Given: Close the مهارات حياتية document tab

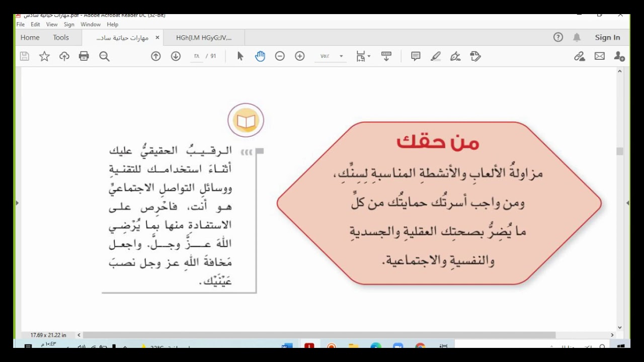Looking at the screenshot, I should click(157, 38).
